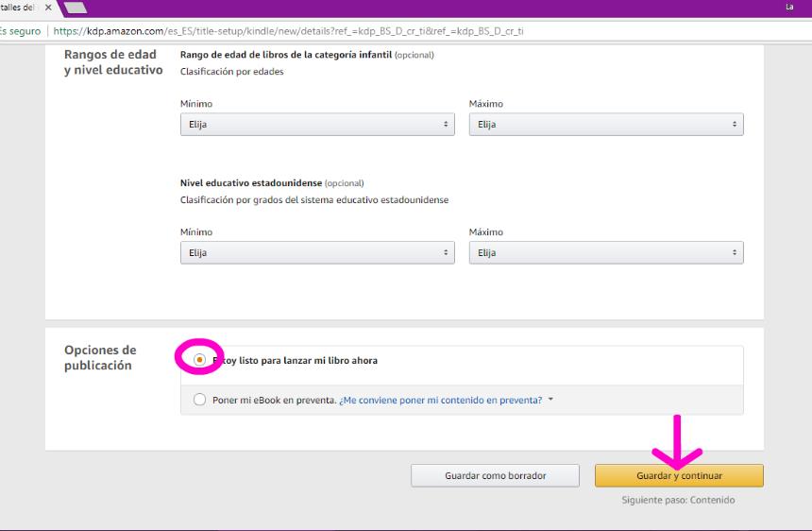Click the Chrome profile name 'La'
Screen dimensions: 812x531
pos(789,8)
